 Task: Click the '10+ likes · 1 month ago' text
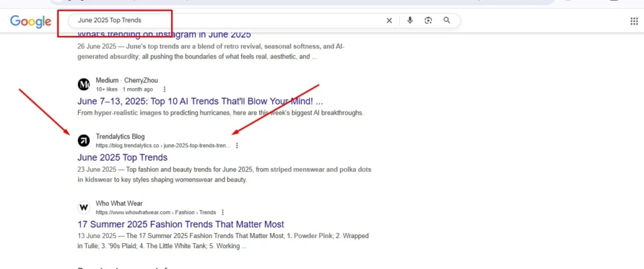tap(124, 89)
